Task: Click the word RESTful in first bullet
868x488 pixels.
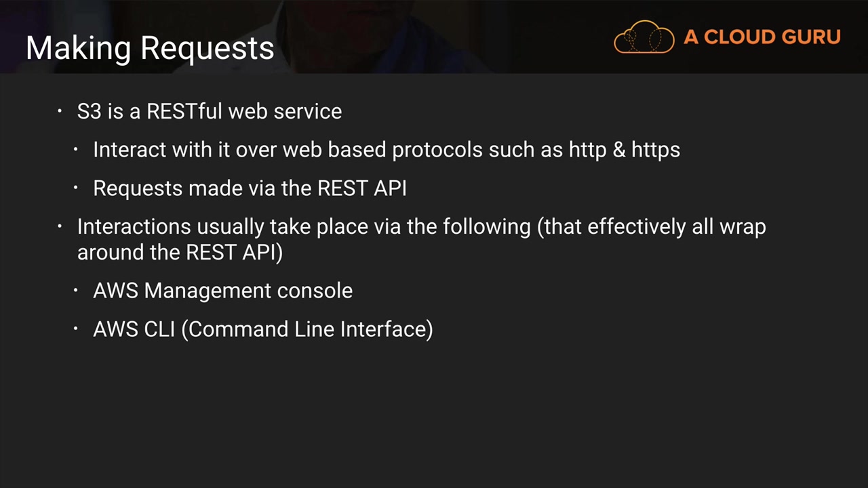Action: pos(184,111)
